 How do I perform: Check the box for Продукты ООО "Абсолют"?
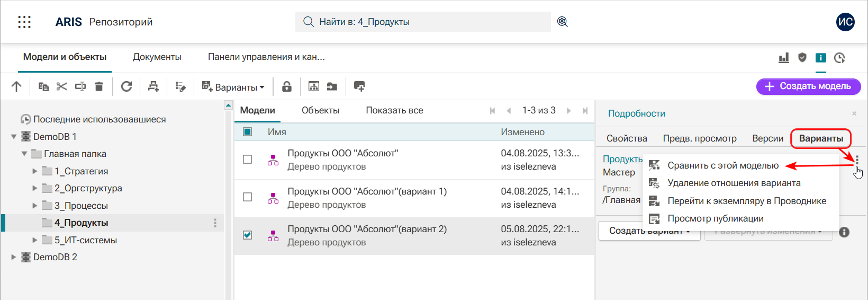tap(247, 160)
